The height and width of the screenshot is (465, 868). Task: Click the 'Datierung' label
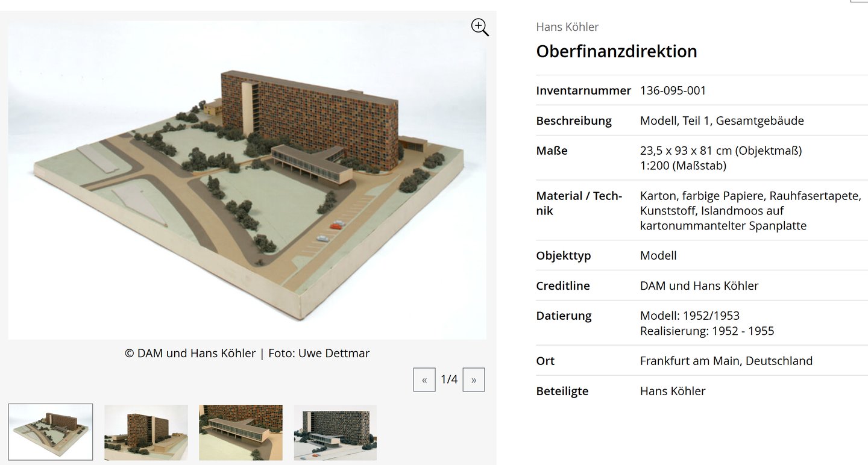tap(564, 316)
